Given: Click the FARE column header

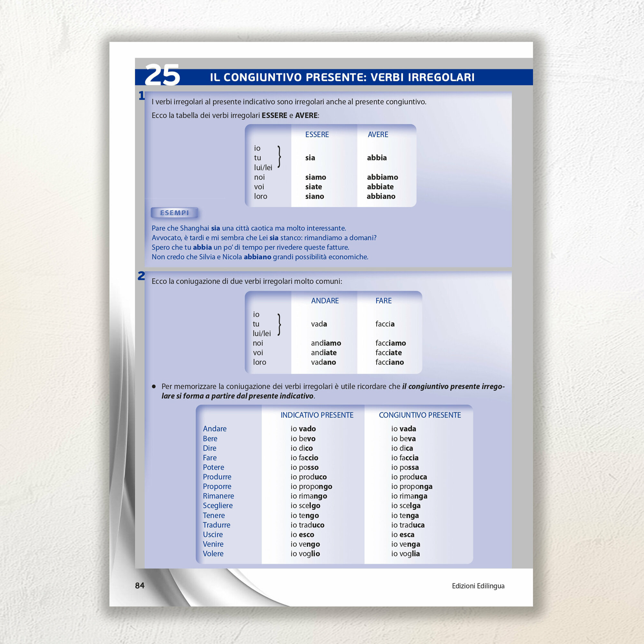Looking at the screenshot, I should [x=383, y=301].
